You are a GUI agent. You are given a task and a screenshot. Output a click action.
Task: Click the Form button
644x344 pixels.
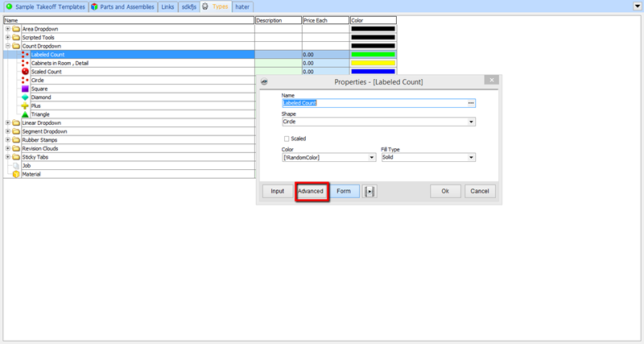(344, 191)
